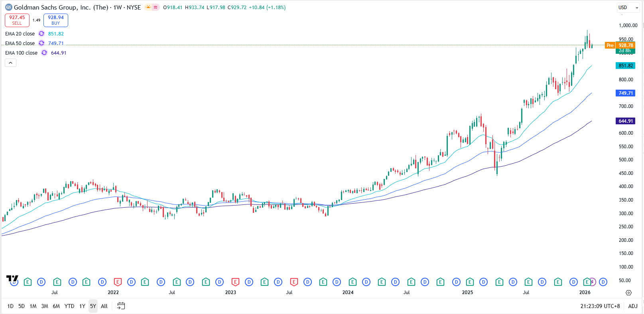Screen dimensions: 644x314
Task: Toggle ADJ adjusted data setting
Action: [633, 306]
